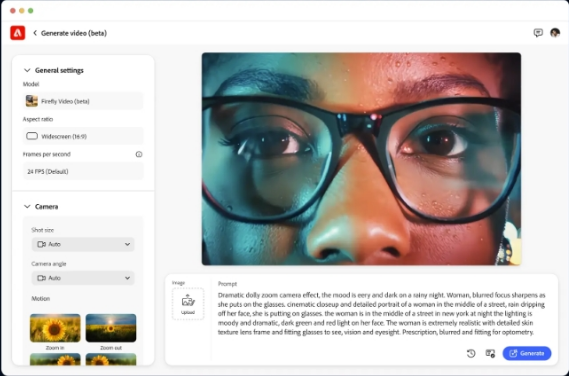This screenshot has height=376, width=569.
Task: Open the feedback chat bubble icon
Action: pyautogui.click(x=538, y=33)
